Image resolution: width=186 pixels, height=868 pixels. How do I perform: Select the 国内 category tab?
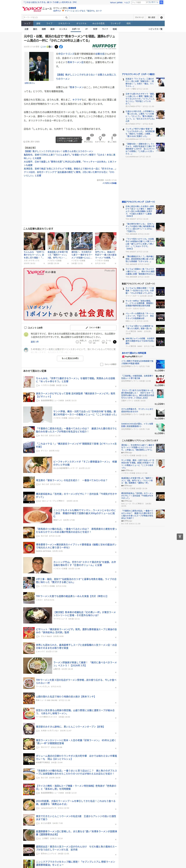point(35,29)
